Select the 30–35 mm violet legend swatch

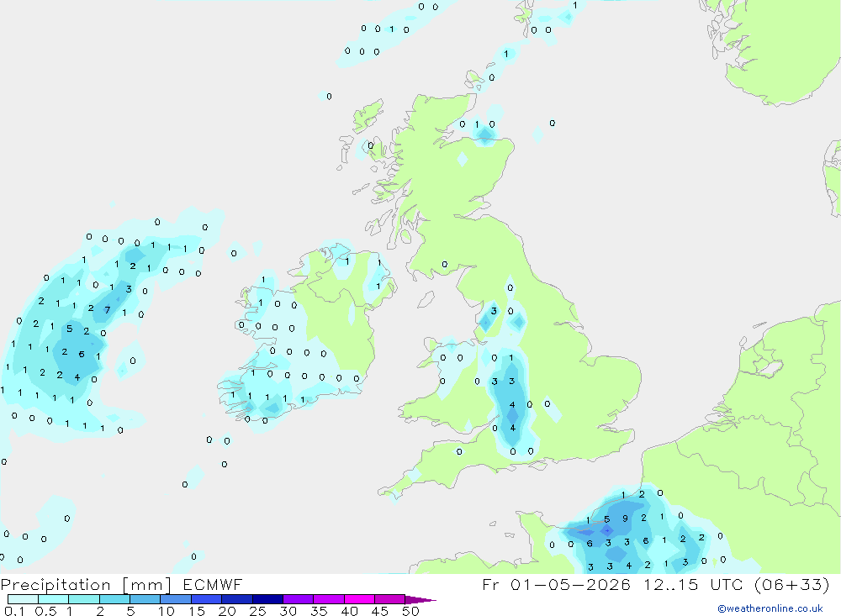click(299, 599)
